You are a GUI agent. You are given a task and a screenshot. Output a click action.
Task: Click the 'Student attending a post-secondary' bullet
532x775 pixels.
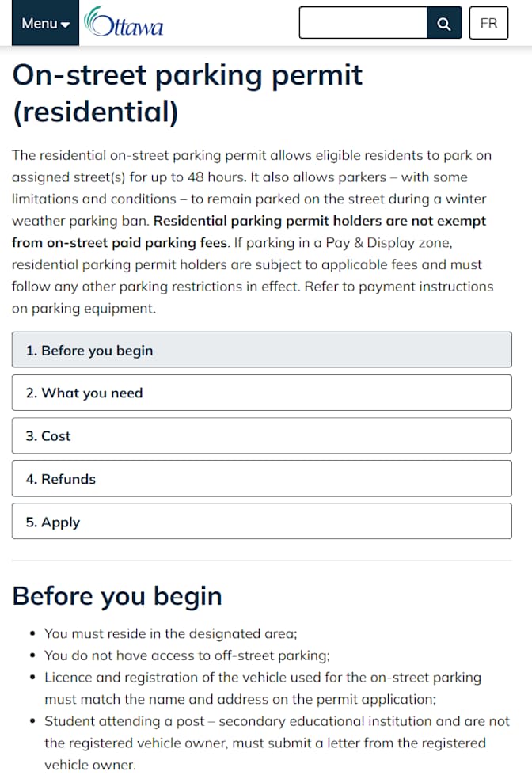tap(277, 743)
